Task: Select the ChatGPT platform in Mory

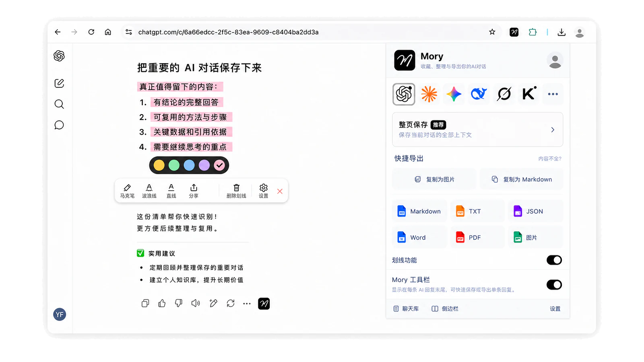Action: [x=404, y=94]
